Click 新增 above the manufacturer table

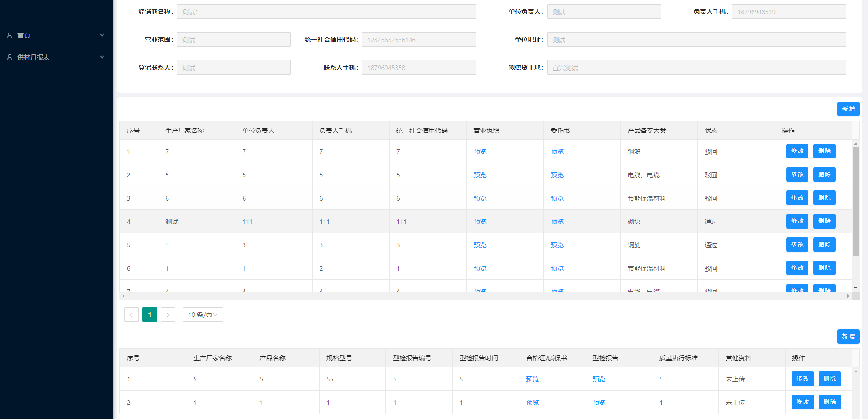848,109
